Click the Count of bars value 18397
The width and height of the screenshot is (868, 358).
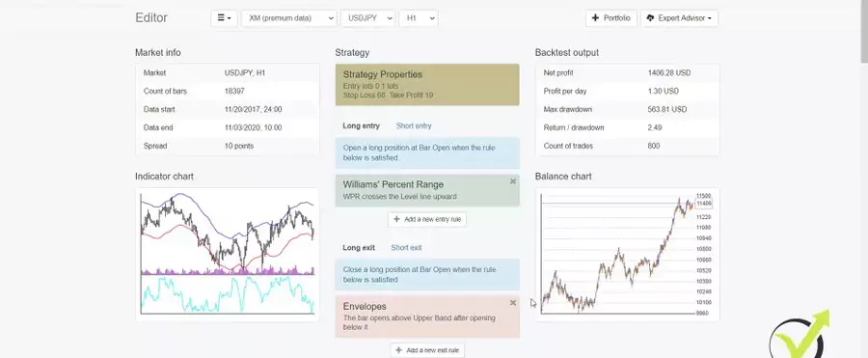click(x=234, y=91)
